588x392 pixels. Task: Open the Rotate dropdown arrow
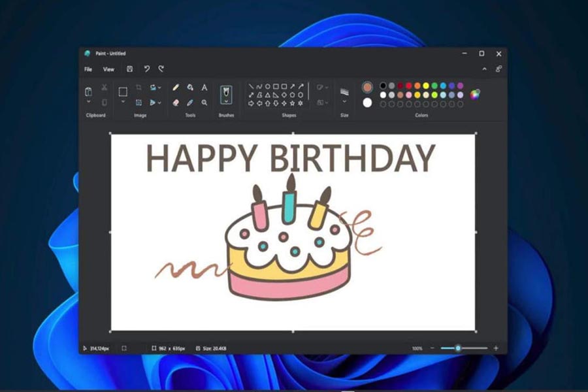click(x=160, y=88)
